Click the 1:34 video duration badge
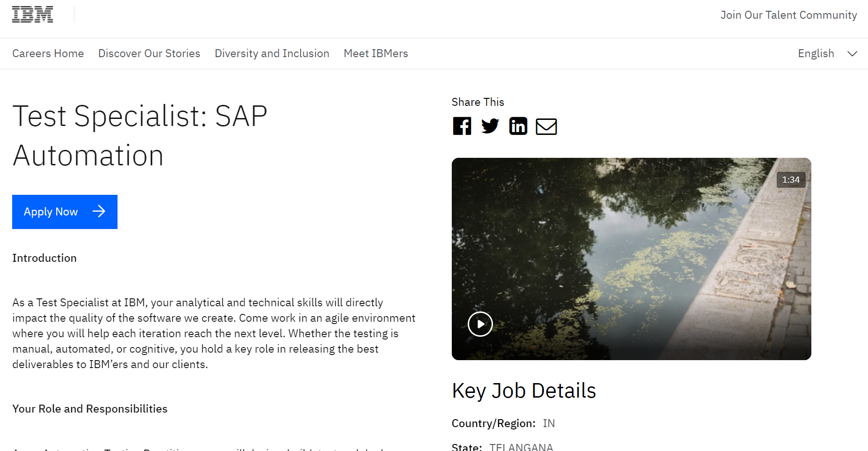This screenshot has height=451, width=868. [791, 180]
